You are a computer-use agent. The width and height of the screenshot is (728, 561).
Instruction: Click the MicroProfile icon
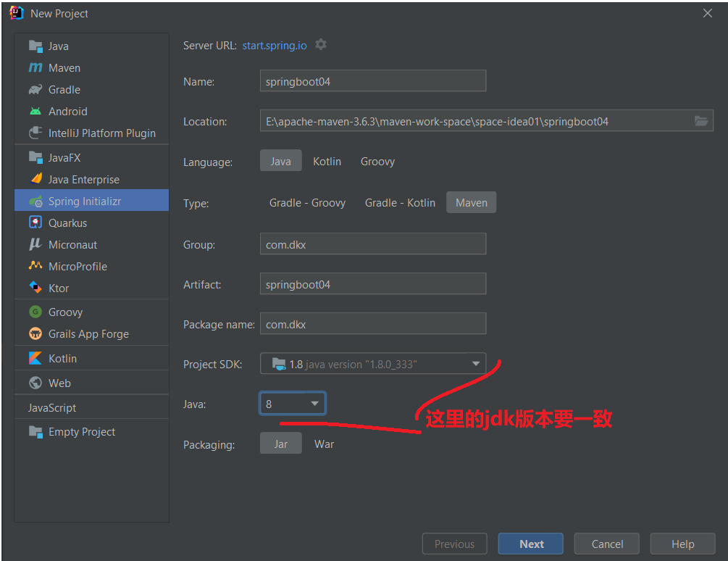[x=35, y=265]
